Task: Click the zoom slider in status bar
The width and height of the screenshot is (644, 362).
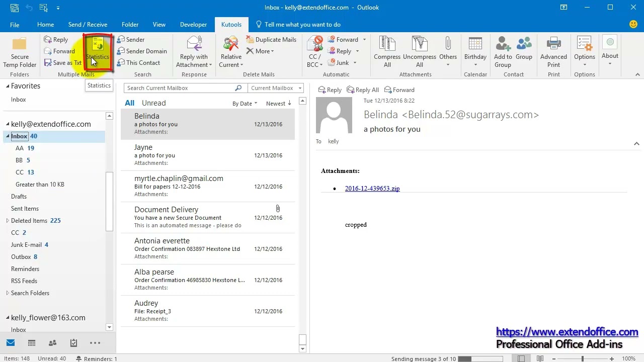Action: (x=582, y=358)
